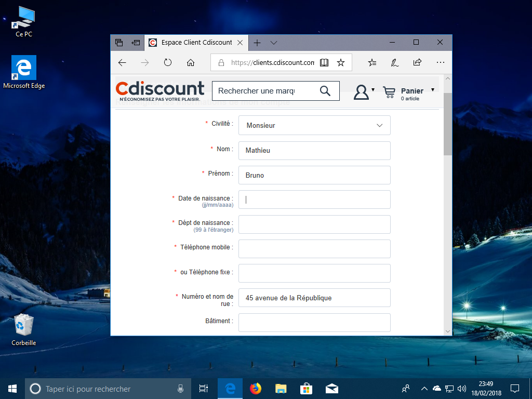The height and width of the screenshot is (399, 532).
Task: Open File Explorer from the taskbar
Action: [281, 389]
